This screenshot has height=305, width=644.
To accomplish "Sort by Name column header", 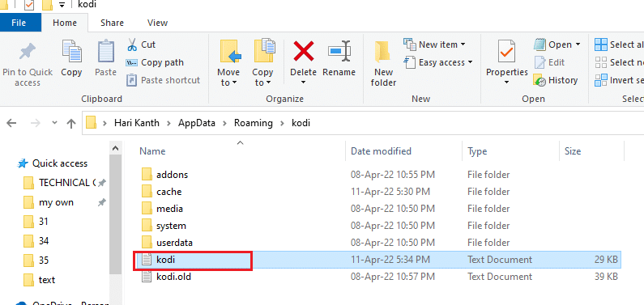I will point(152,151).
